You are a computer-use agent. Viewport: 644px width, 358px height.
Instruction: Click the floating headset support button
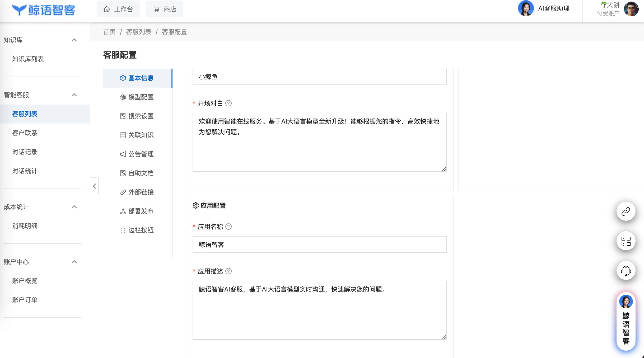626,270
